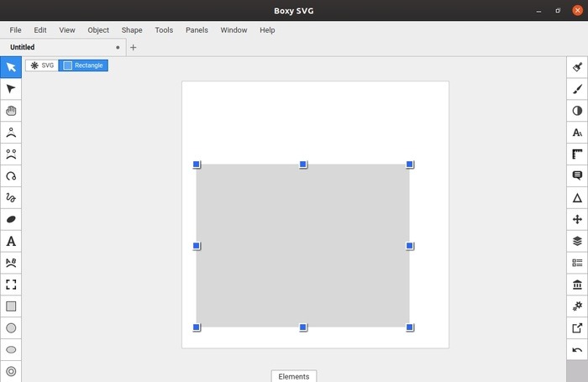This screenshot has height=382, width=588.
Task: Open the History undo-arrow panel
Action: [x=577, y=350]
